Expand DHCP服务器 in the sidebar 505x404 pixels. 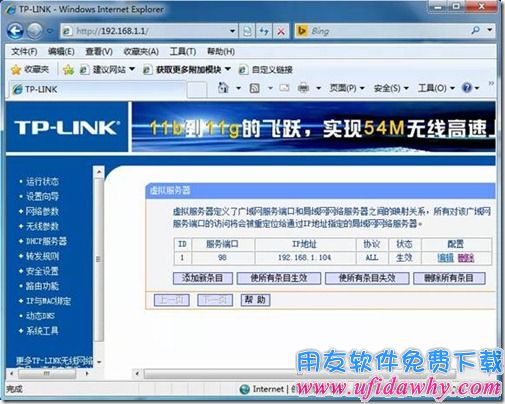click(x=46, y=241)
